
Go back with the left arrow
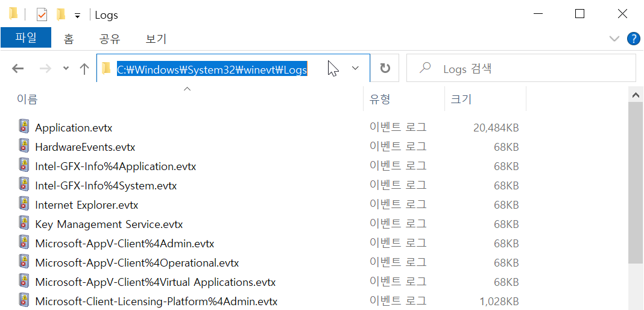[x=17, y=69]
